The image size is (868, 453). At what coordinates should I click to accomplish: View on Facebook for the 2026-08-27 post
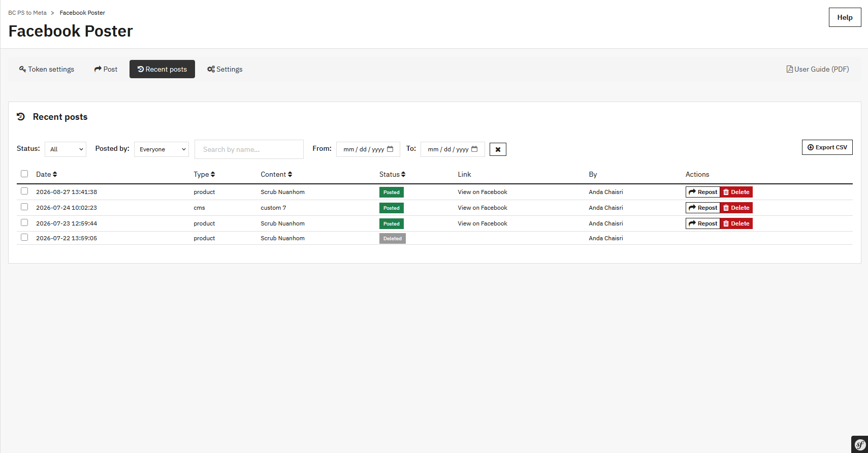pos(483,192)
